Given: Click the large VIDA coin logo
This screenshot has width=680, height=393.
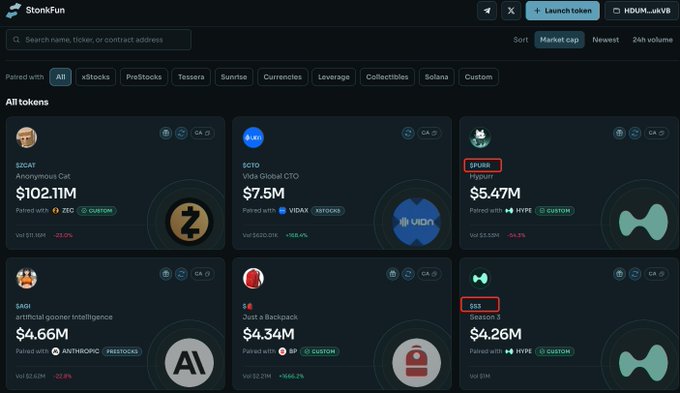Looking at the screenshot, I should pos(416,222).
